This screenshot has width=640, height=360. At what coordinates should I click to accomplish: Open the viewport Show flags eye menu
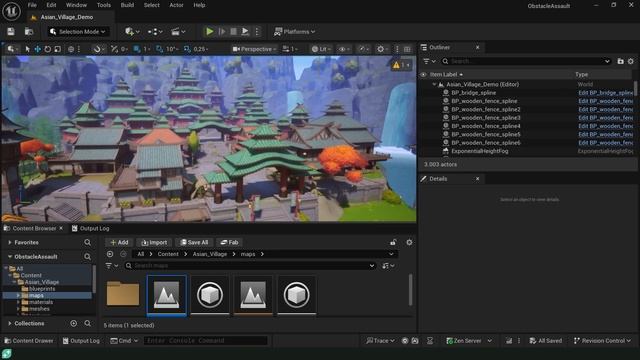pyautogui.click(x=344, y=49)
